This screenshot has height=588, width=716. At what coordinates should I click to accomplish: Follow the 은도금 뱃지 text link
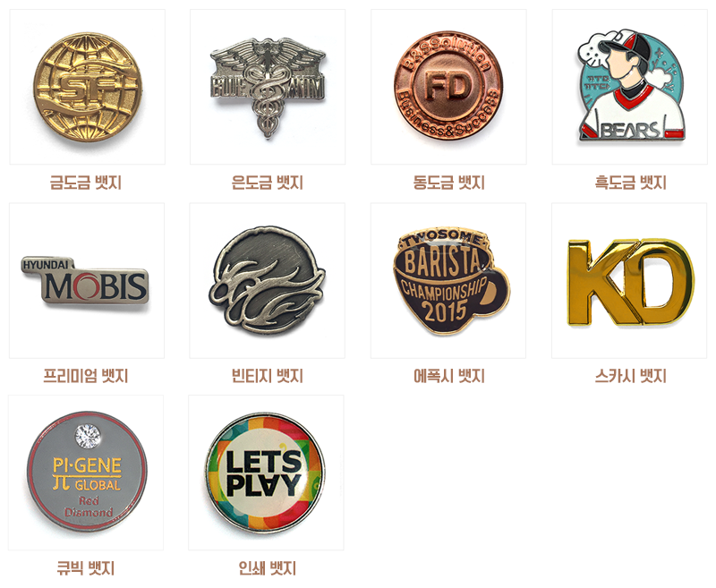click(x=267, y=183)
